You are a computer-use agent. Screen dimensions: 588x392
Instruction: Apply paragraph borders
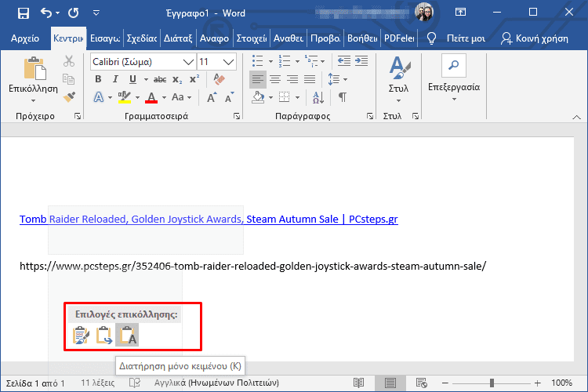pyautogui.click(x=285, y=97)
